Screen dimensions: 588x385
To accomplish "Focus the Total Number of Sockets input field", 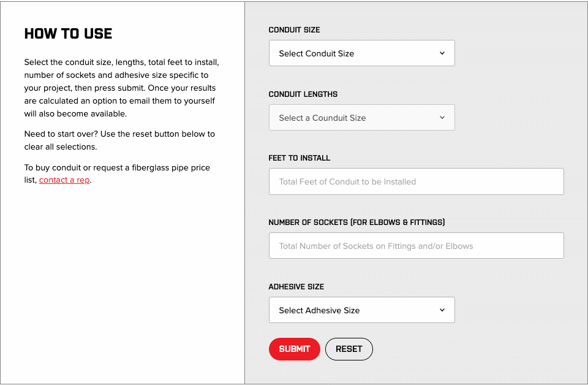I will click(416, 246).
